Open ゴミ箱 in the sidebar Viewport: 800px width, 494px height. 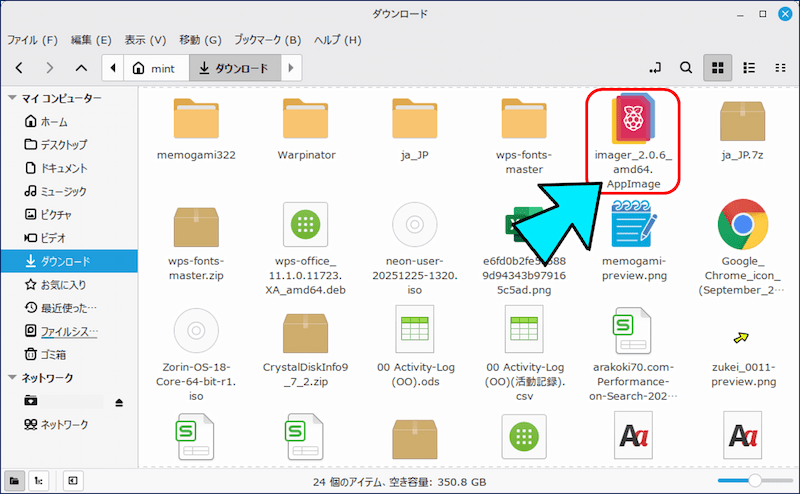(69, 354)
